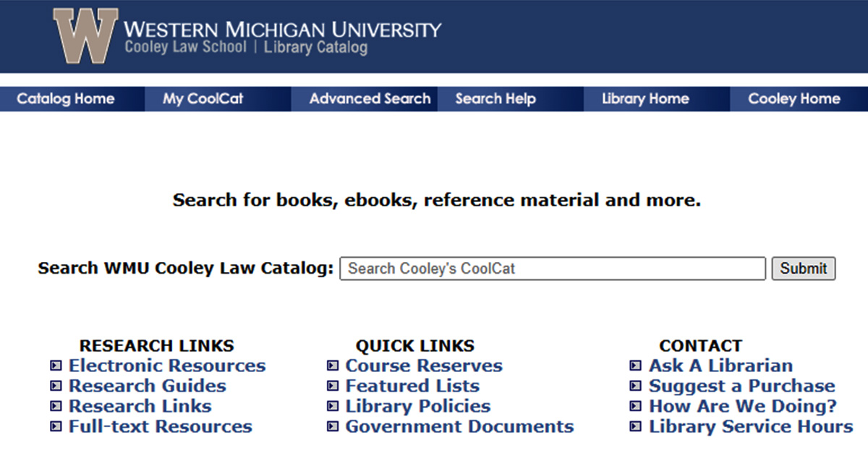Open My CoolCat account tab
868x456 pixels.
pos(203,99)
